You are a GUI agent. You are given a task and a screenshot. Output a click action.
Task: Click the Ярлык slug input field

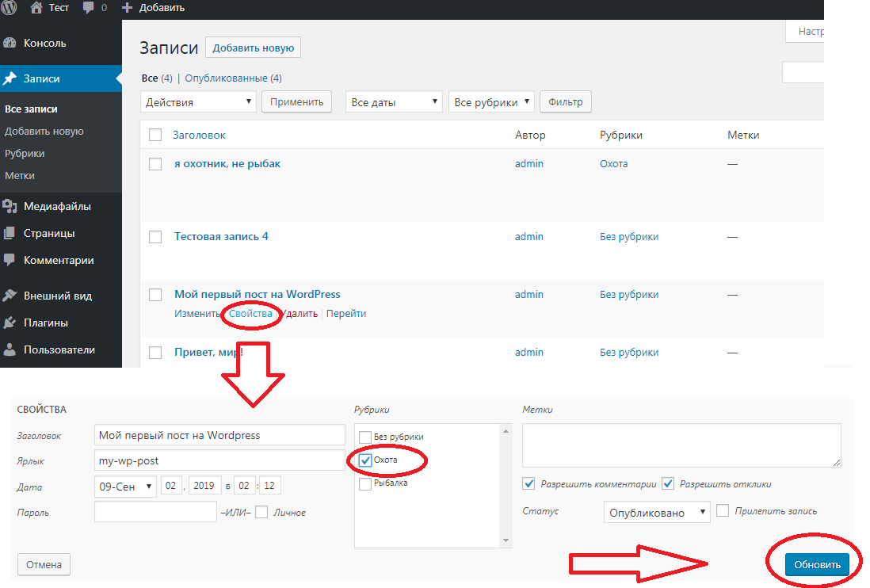pos(219,460)
